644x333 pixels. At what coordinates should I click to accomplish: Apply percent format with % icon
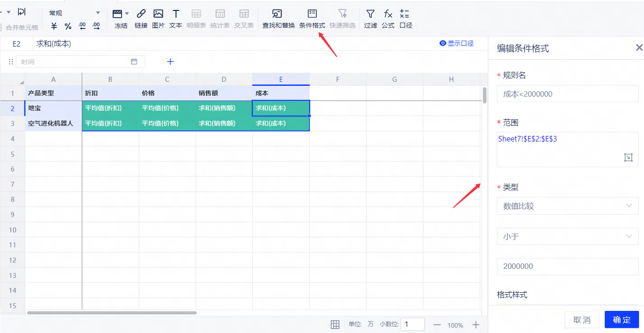[x=68, y=26]
